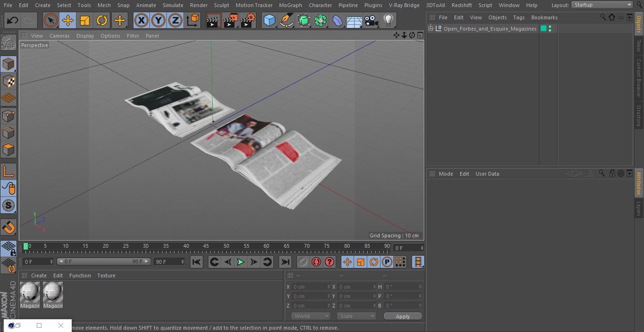Click the Apply button
Viewport: 644px width, 332px height.
tap(403, 316)
